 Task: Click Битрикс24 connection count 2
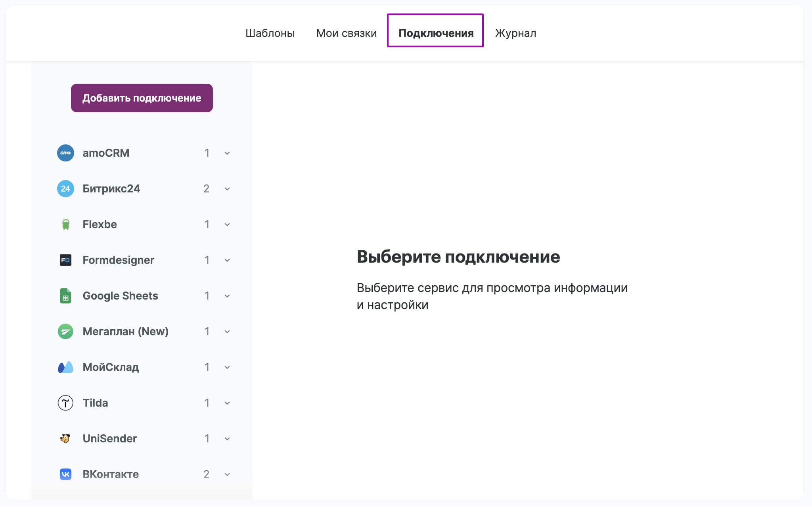pyautogui.click(x=206, y=188)
